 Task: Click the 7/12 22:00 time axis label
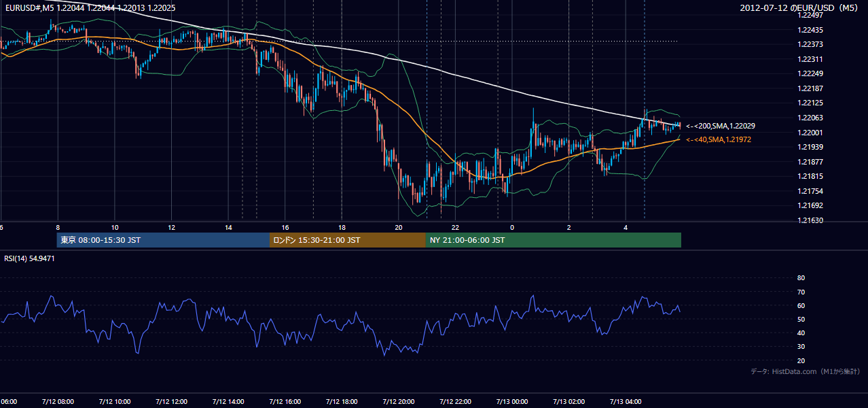pyautogui.click(x=455, y=401)
